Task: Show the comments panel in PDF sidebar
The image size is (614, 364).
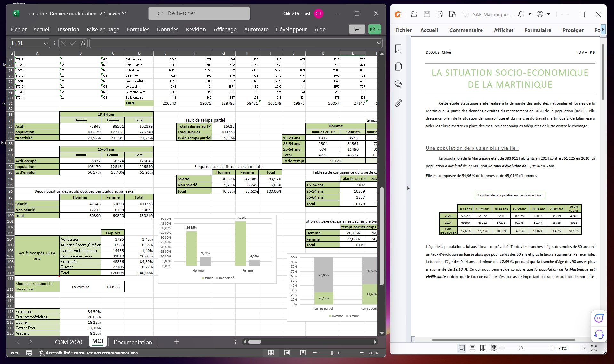Action: 398,84
